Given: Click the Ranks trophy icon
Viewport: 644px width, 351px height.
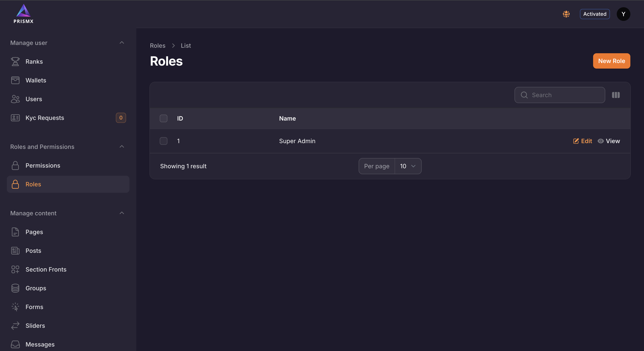Looking at the screenshot, I should [15, 62].
